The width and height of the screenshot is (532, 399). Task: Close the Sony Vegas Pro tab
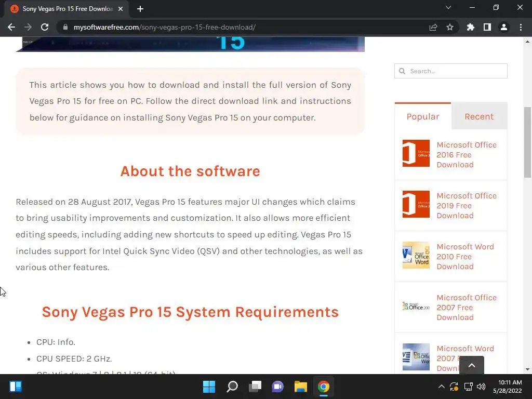121,9
